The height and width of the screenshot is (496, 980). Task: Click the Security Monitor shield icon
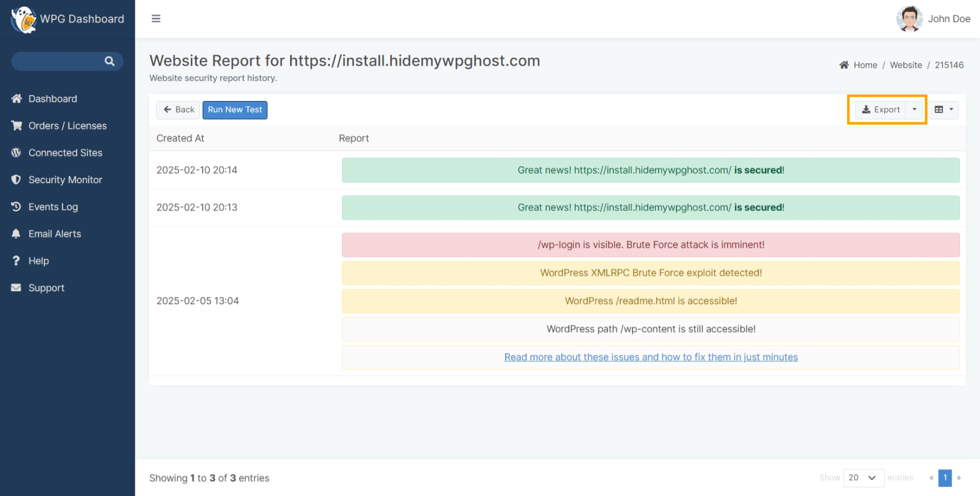17,180
